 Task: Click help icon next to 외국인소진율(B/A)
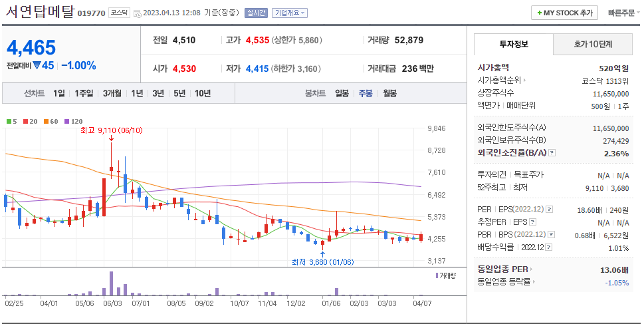552,153
